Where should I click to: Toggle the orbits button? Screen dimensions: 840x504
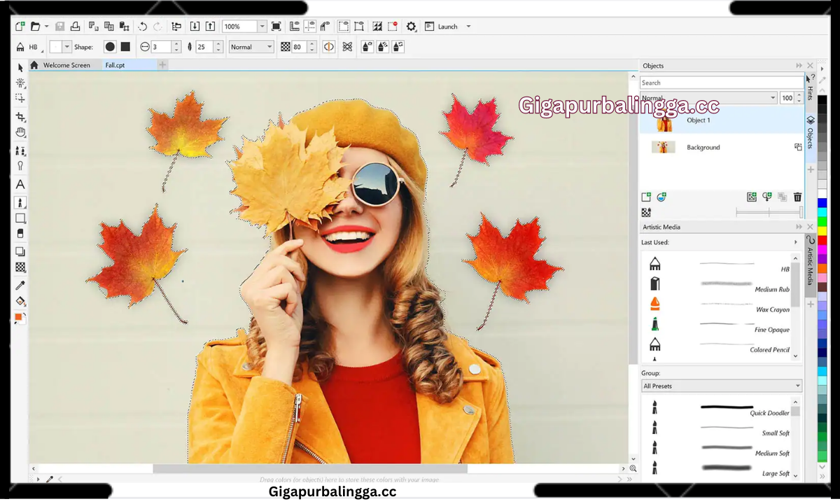point(346,47)
